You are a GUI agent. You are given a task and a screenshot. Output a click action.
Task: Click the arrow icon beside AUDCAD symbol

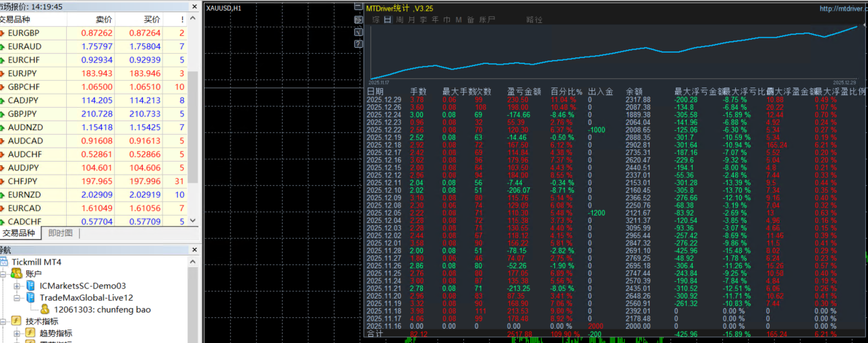(2, 141)
